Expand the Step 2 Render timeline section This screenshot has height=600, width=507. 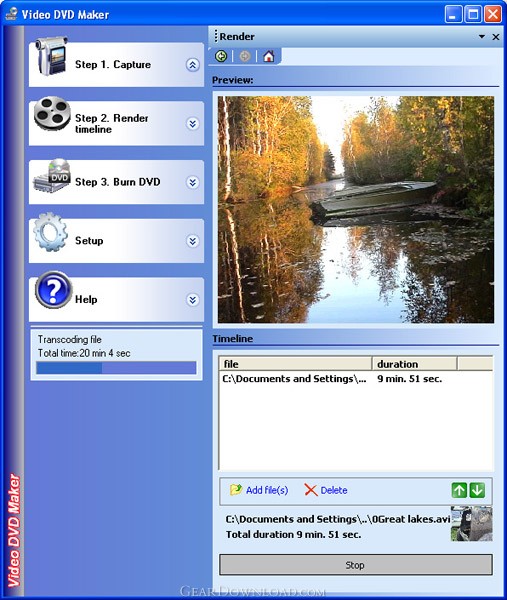click(192, 124)
